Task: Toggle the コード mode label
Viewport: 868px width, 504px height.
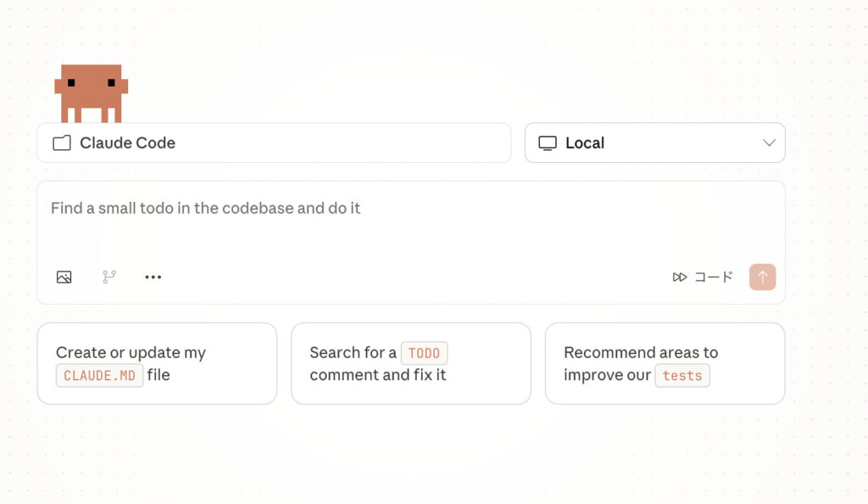Action: click(x=714, y=277)
